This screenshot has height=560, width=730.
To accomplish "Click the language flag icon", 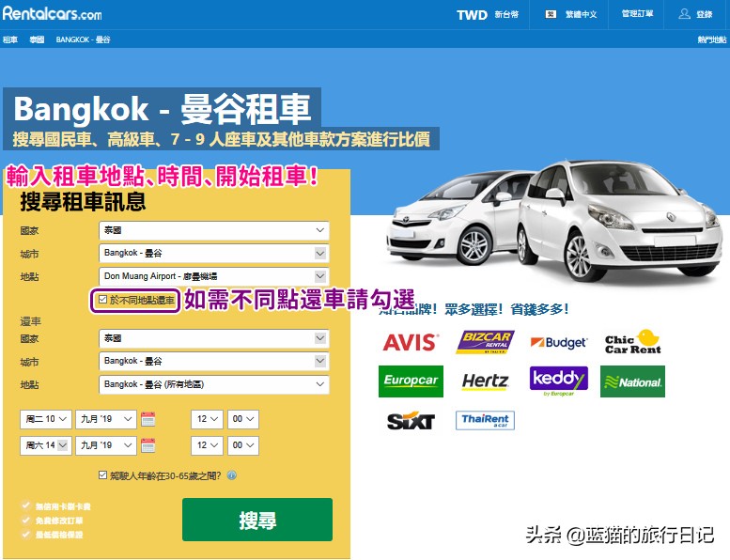I will coord(551,14).
